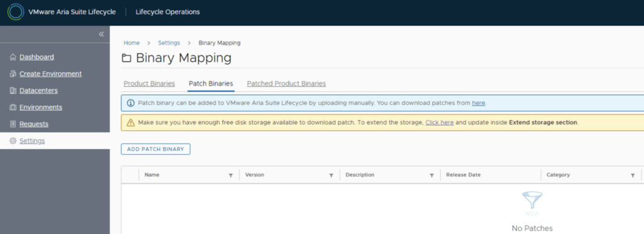Open 'Click here' extend storage link
644x234 pixels.
(x=440, y=122)
